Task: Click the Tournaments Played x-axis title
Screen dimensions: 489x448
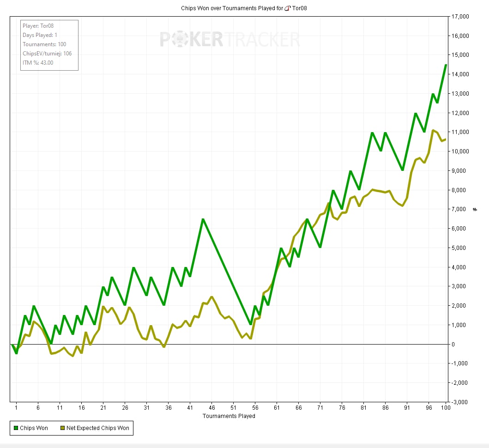Action: [x=229, y=416]
